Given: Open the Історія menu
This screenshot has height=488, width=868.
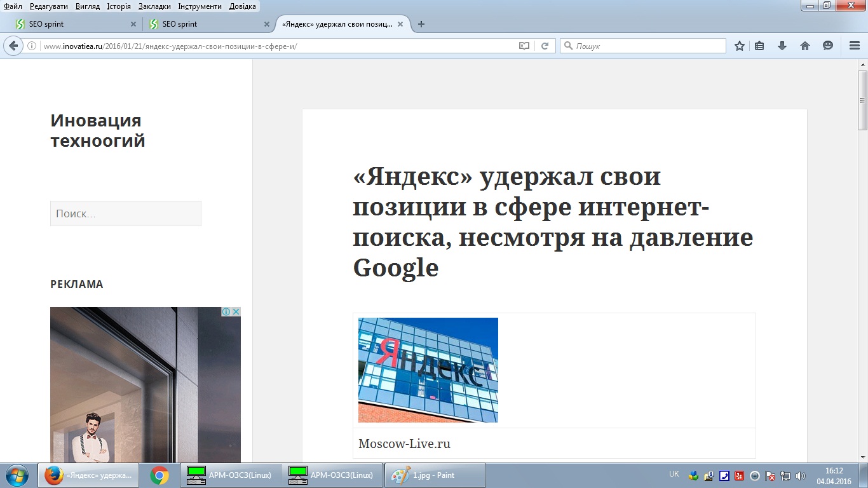Looking at the screenshot, I should point(119,6).
